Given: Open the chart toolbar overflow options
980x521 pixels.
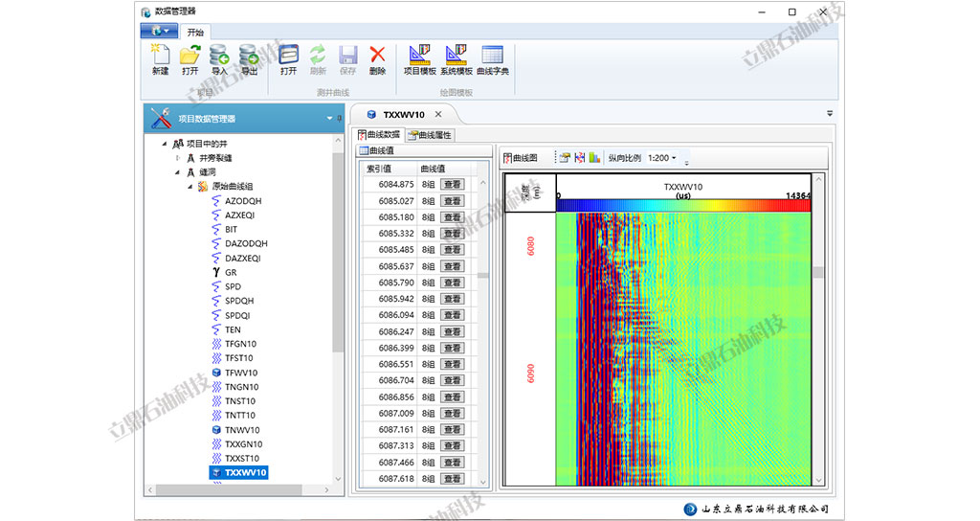Looking at the screenshot, I should point(686,161).
